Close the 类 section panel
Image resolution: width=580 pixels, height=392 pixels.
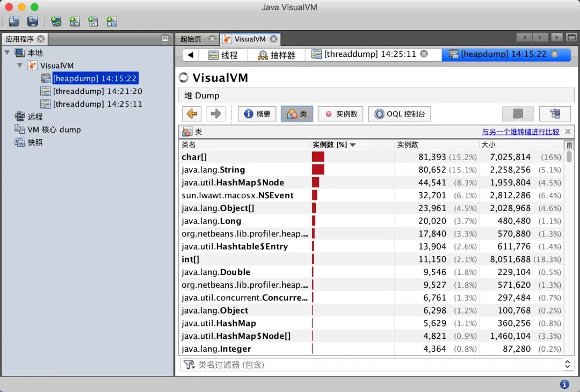(568, 131)
